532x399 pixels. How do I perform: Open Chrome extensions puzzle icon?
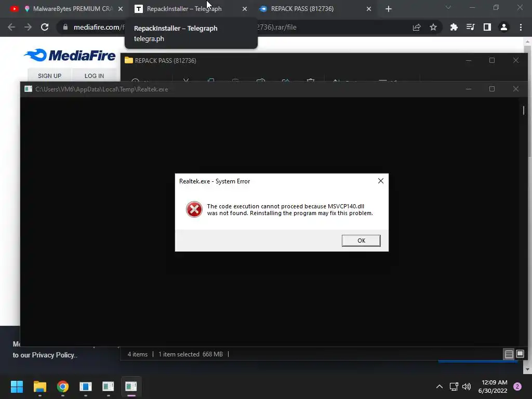point(454,27)
